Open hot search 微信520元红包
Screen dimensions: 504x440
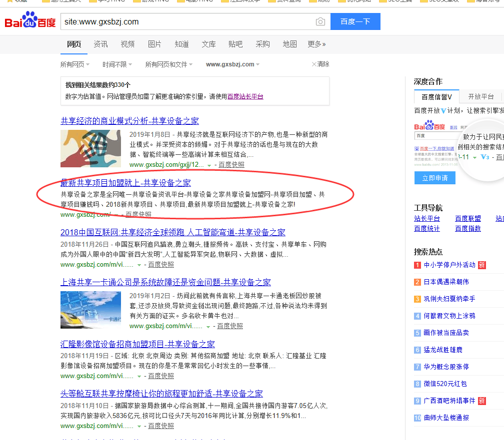[445, 384]
